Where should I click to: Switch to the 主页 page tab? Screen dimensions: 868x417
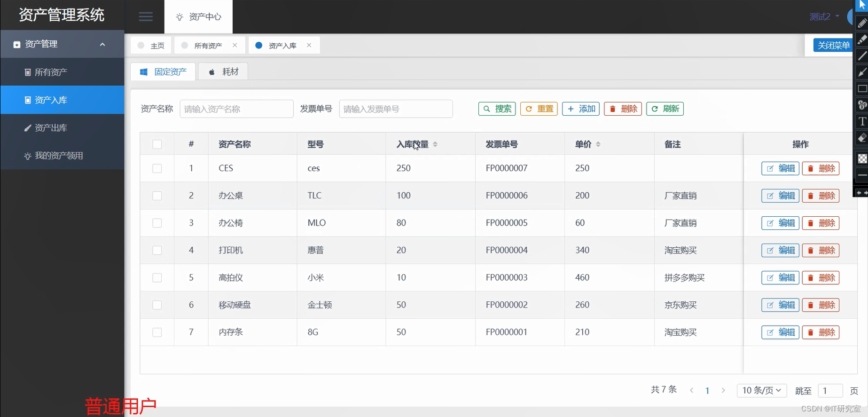click(151, 45)
